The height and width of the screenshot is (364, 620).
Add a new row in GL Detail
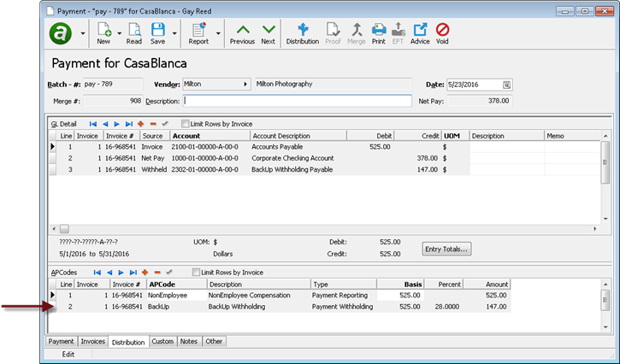point(140,124)
